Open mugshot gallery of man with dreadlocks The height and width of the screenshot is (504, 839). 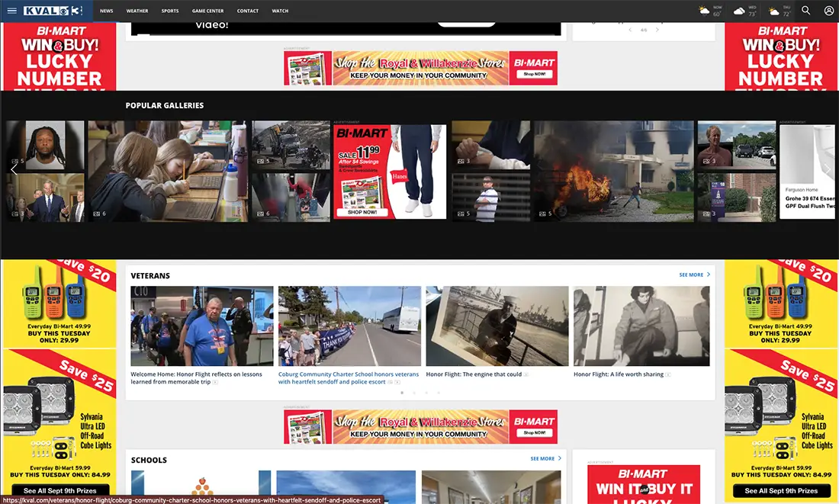tap(45, 145)
